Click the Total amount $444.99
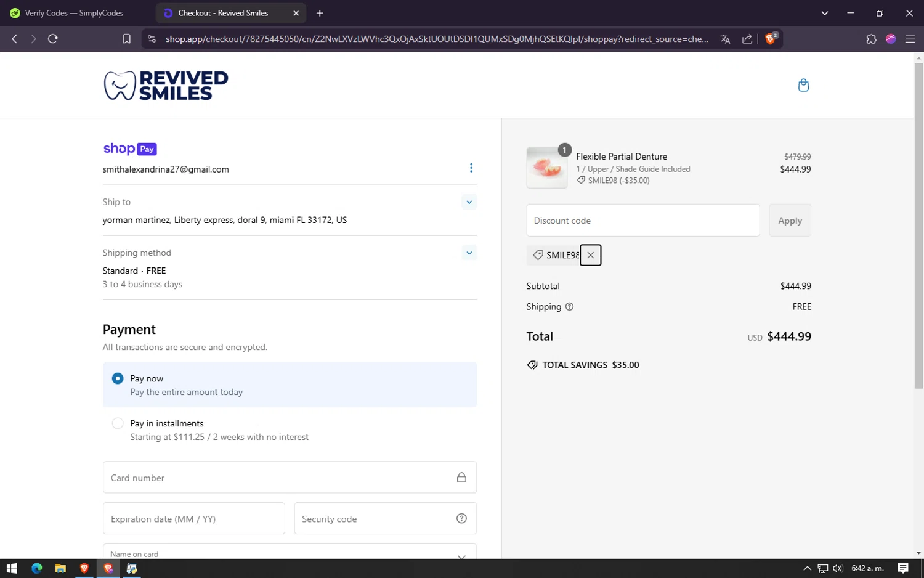The image size is (924, 578). 789,336
